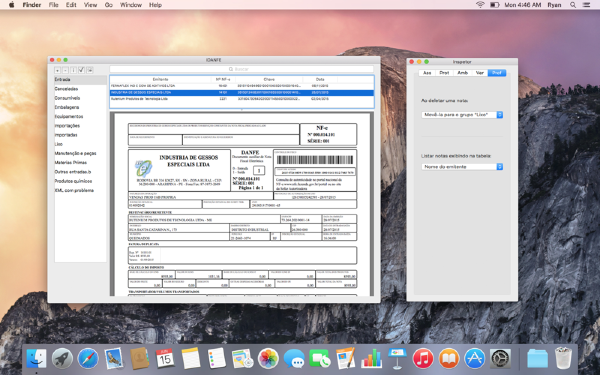The width and height of the screenshot is (600, 375).
Task: Select the INDUSTRIA DE GESSOS ESPECIAIS row
Action: [241, 93]
